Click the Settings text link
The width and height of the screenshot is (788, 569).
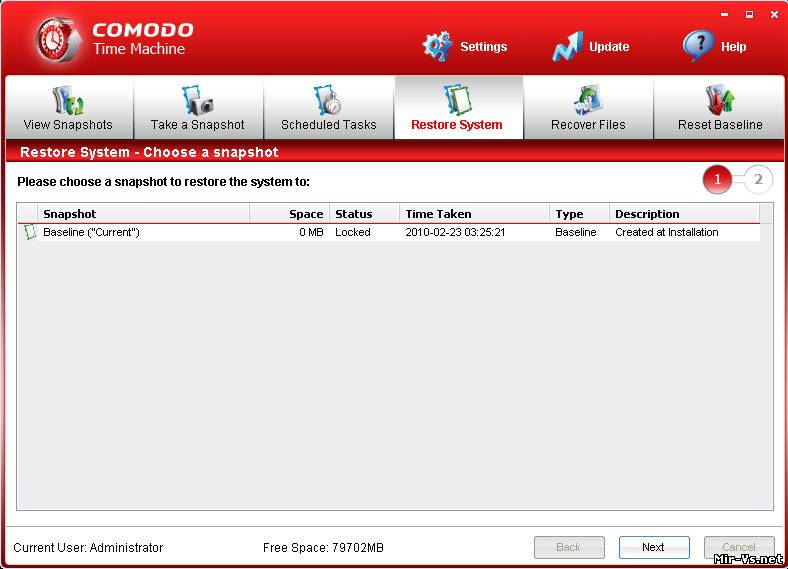click(483, 47)
